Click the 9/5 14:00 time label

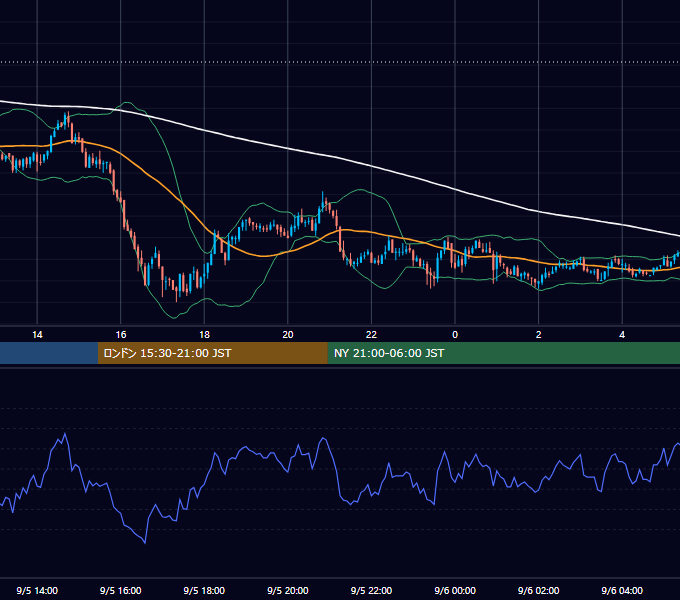point(37,590)
